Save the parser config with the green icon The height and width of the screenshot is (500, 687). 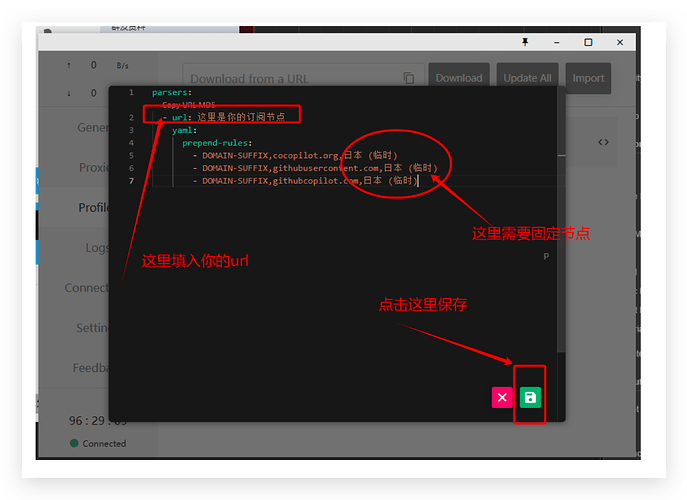click(530, 397)
